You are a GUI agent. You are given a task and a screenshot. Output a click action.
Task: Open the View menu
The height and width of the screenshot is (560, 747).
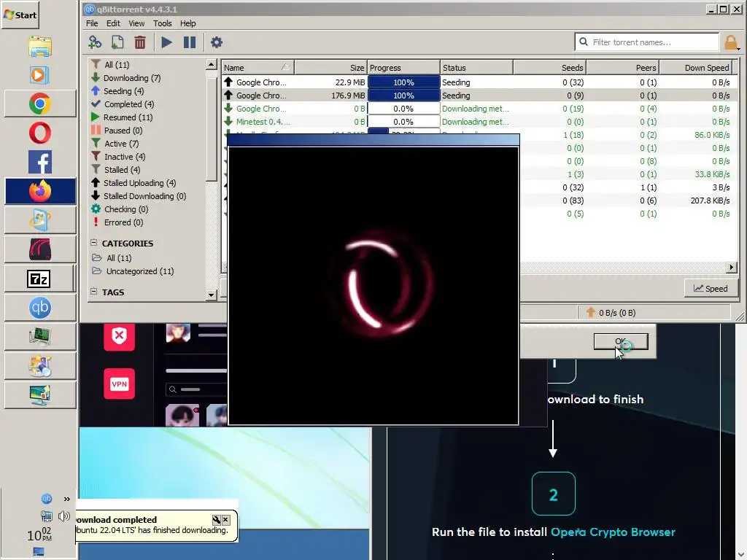tap(136, 23)
